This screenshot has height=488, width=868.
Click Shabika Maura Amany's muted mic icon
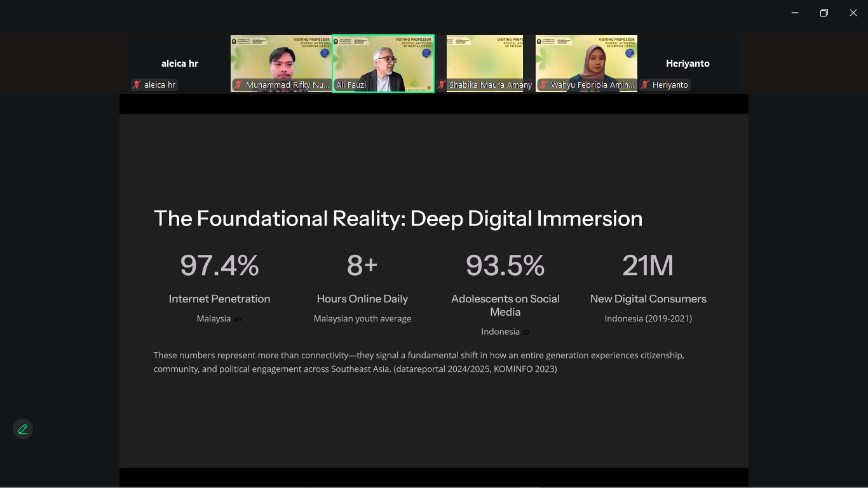[442, 85]
